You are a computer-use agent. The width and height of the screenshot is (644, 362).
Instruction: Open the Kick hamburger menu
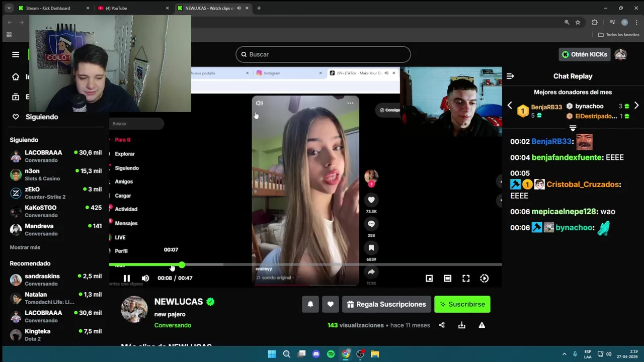[x=16, y=54]
